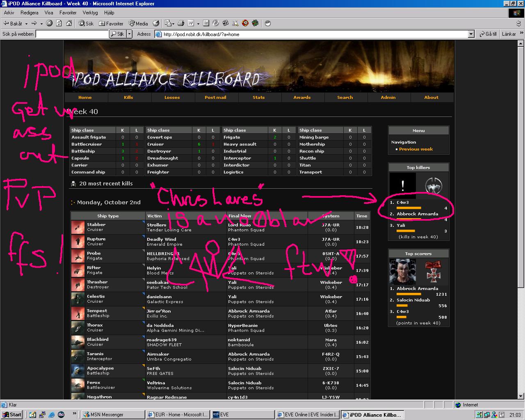
Task: Open the Stats tab
Action: [258, 97]
